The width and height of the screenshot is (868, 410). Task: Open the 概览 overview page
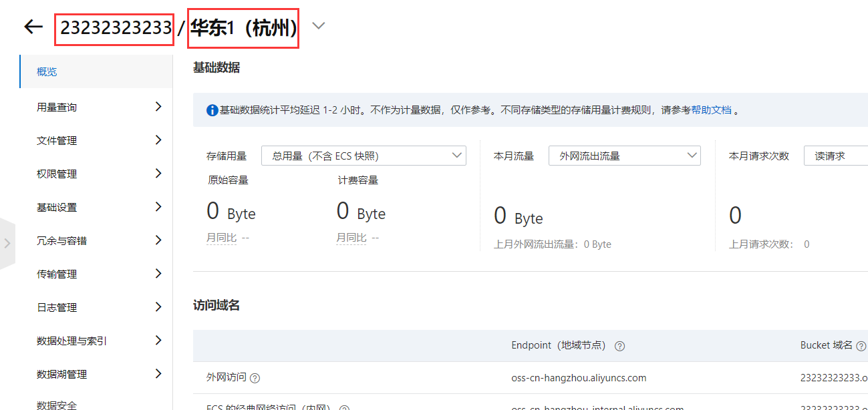click(96, 71)
